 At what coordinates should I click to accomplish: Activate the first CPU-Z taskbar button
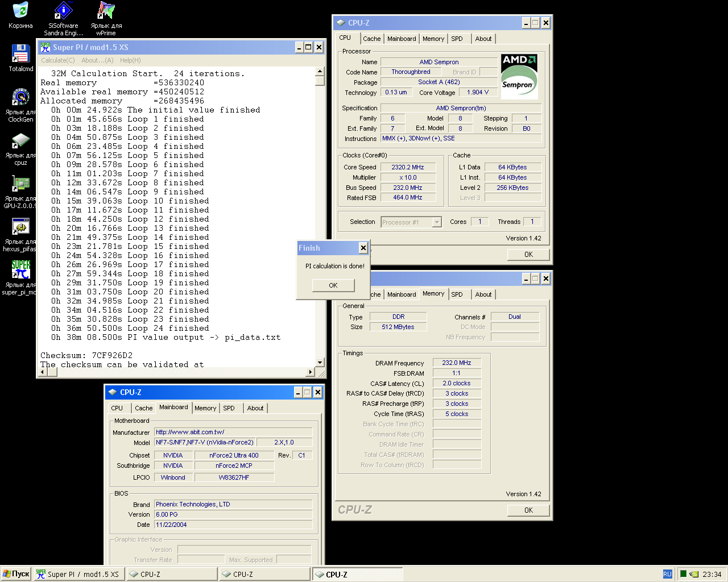click(x=172, y=574)
